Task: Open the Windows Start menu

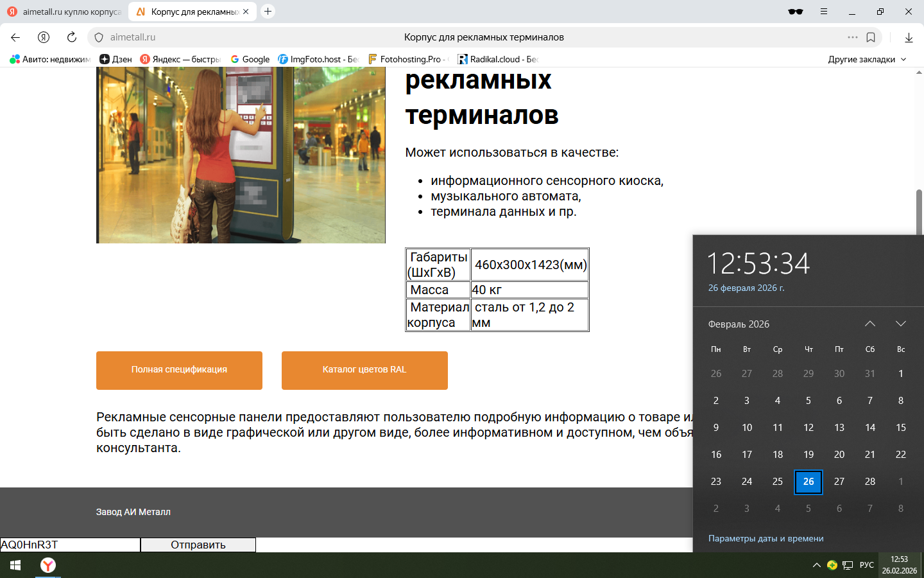Action: (15, 565)
